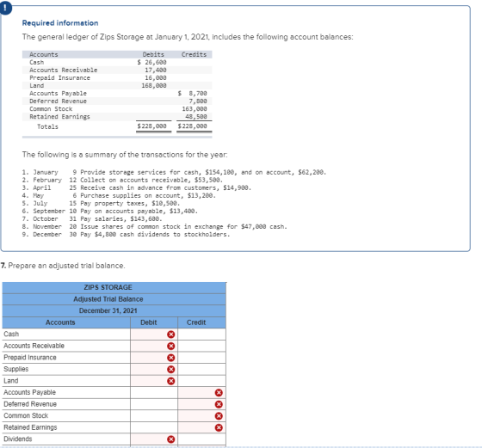Image resolution: width=482 pixels, height=448 pixels.
Task: Click the red X icon in Land row
Action: (x=171, y=381)
